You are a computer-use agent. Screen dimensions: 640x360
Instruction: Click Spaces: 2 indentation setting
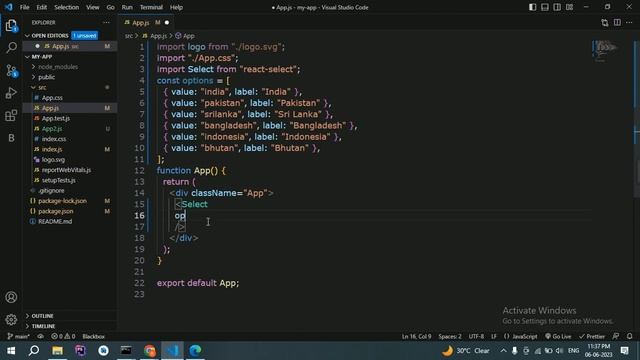pyautogui.click(x=450, y=336)
